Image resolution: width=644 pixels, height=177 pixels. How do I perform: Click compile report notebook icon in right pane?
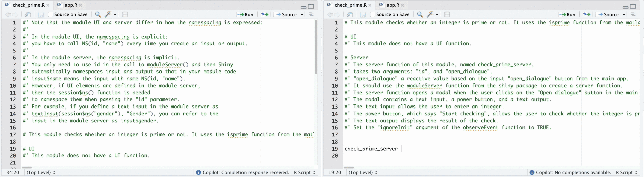[447, 14]
